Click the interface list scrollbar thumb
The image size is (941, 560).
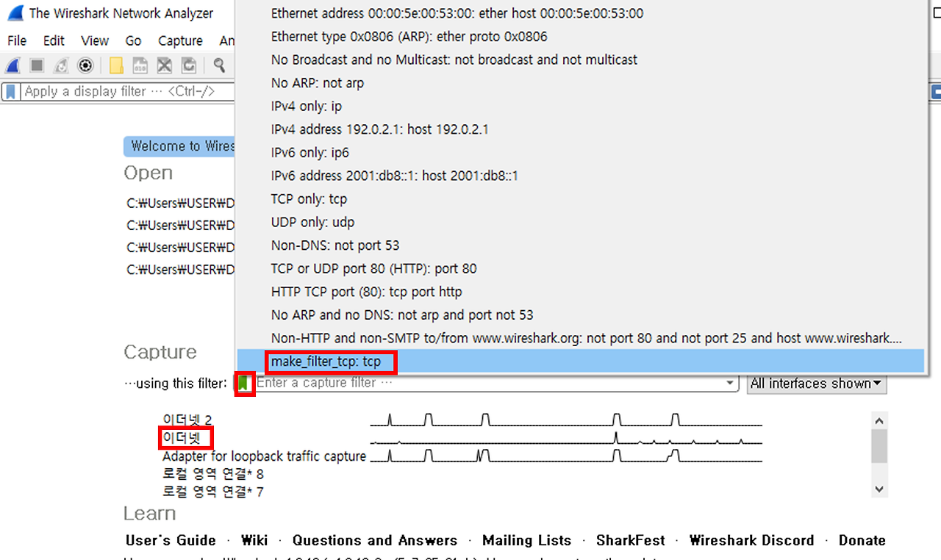click(879, 446)
